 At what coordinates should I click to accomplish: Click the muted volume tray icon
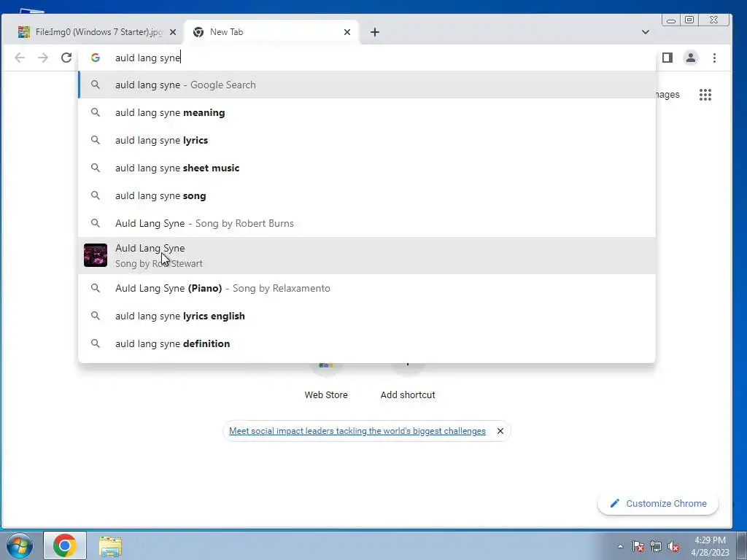click(673, 546)
